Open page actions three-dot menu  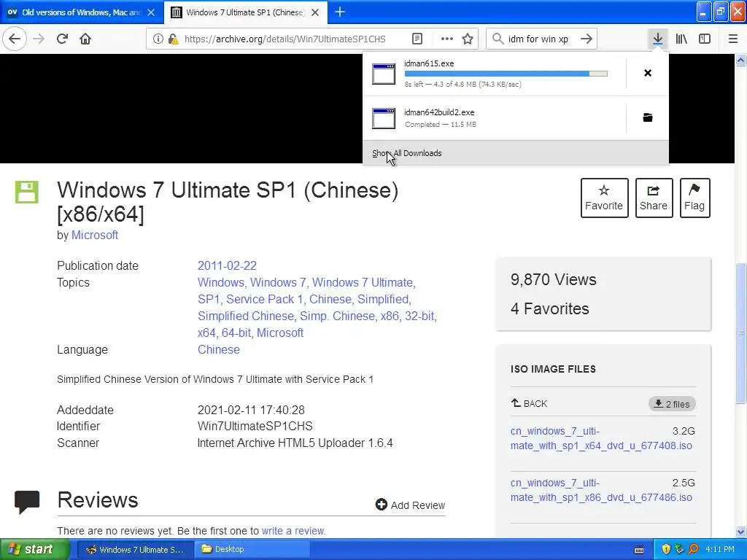(447, 39)
